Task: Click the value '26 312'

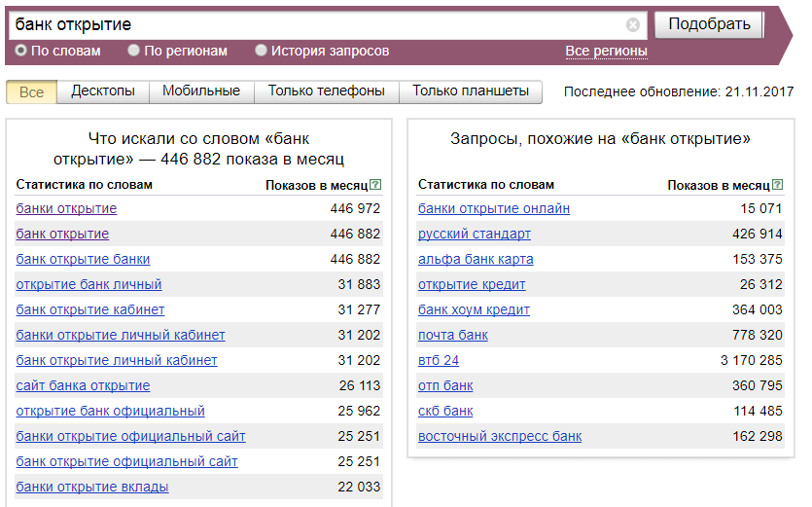Action: coord(760,284)
